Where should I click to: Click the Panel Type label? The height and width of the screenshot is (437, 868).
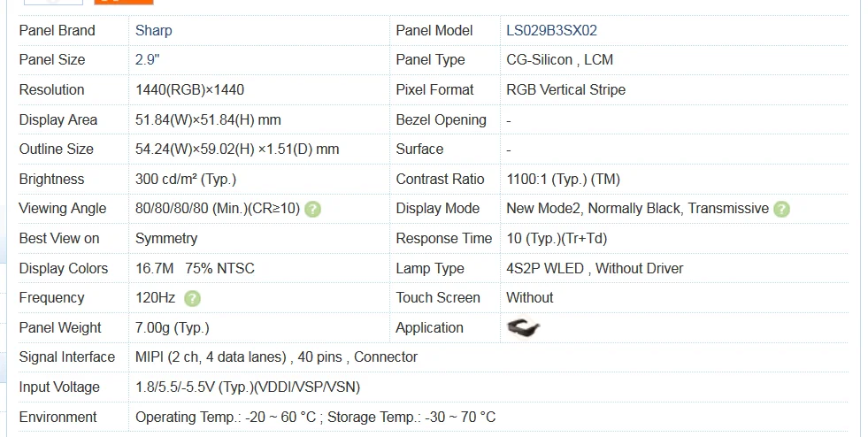(x=430, y=60)
